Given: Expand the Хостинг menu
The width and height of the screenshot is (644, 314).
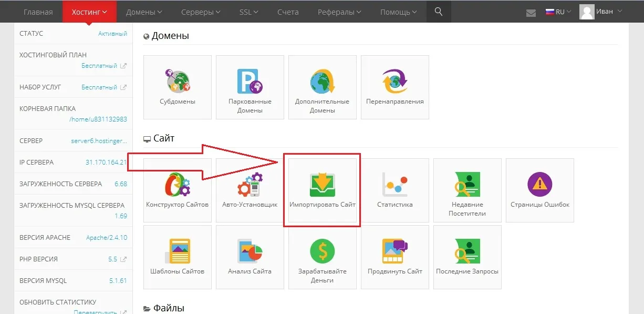Looking at the screenshot, I should click(90, 12).
